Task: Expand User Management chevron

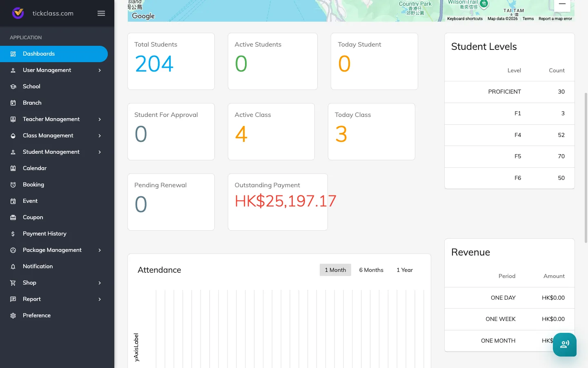Action: point(100,70)
